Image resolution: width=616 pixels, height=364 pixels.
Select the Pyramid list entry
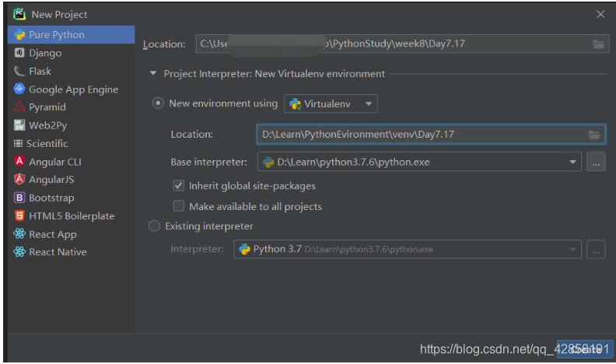[x=71, y=107]
